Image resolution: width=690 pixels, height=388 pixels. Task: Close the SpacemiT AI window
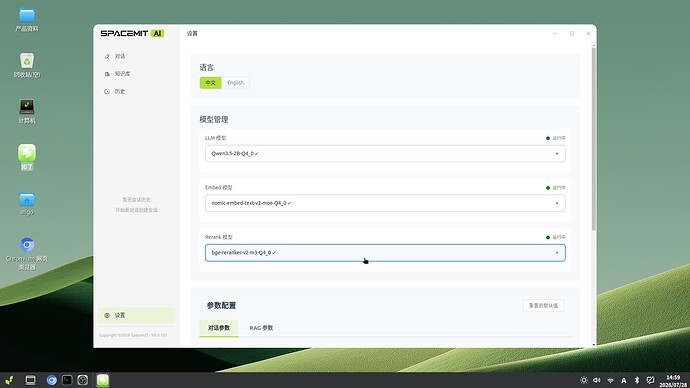[x=588, y=33]
